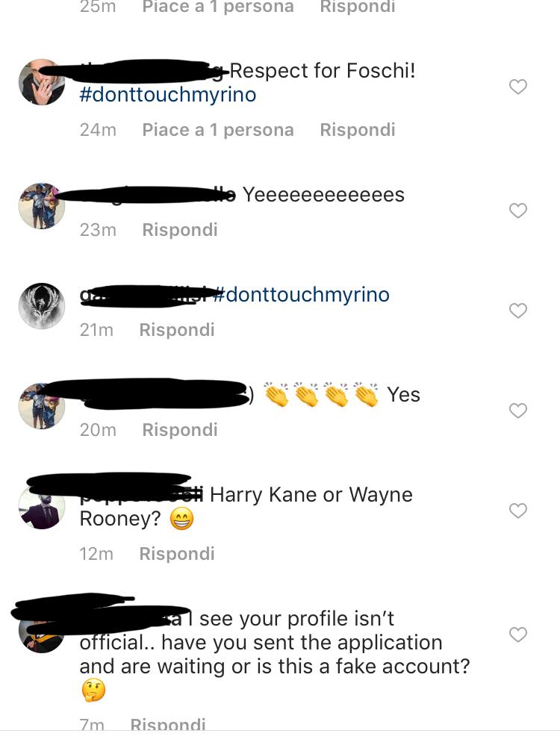Reply to the Harry Kane comment
The height and width of the screenshot is (742, 560).
[177, 554]
